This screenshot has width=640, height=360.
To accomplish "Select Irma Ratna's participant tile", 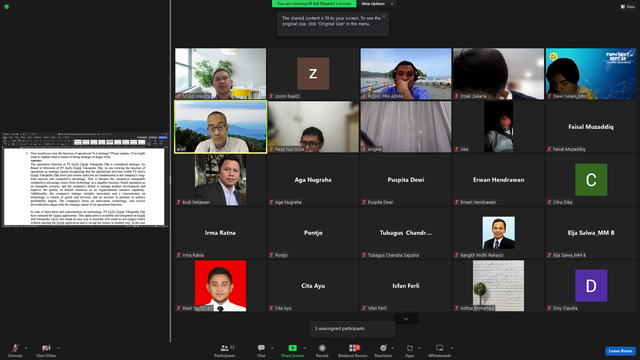I will (220, 233).
